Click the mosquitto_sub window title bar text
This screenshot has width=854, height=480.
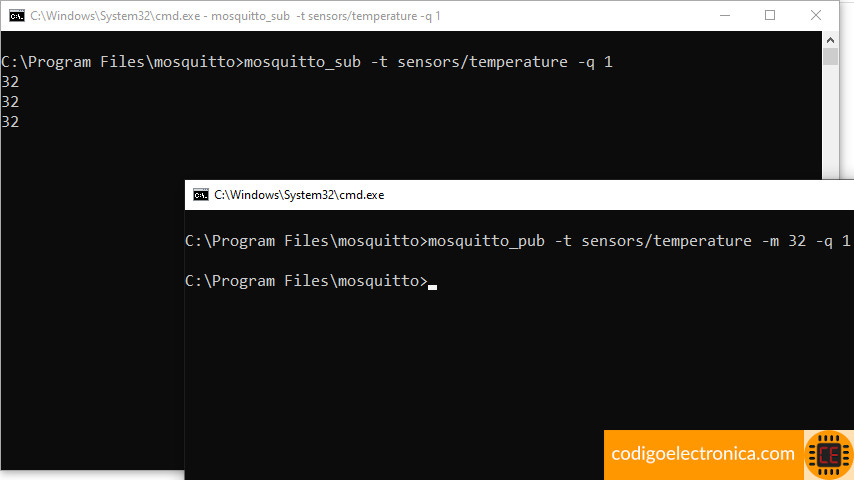235,16
